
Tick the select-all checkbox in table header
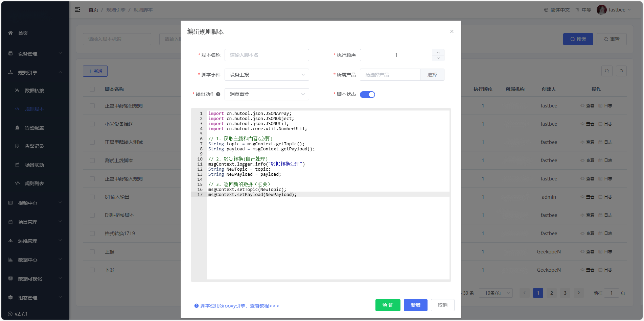92,89
